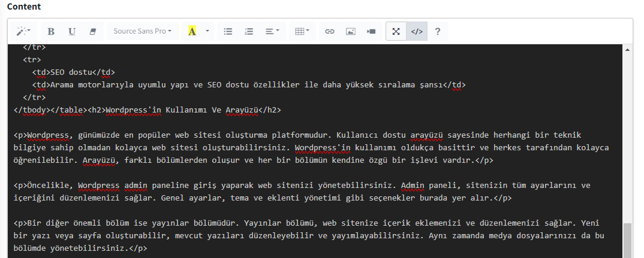The width and height of the screenshot is (644, 258).
Task: Open the help question mark
Action: click(x=437, y=31)
